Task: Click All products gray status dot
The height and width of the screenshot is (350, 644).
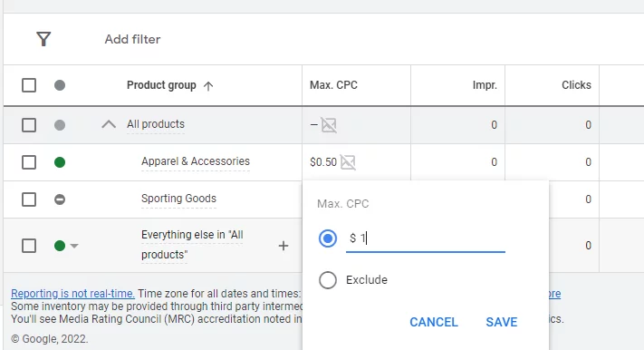Action: pyautogui.click(x=60, y=125)
